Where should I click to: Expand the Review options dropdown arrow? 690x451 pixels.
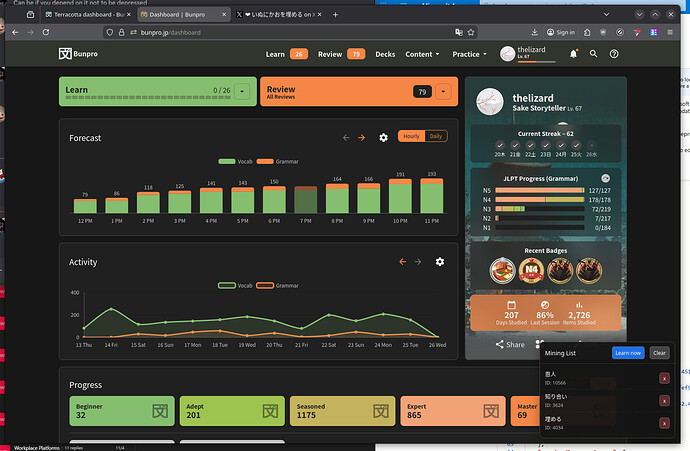(444, 92)
